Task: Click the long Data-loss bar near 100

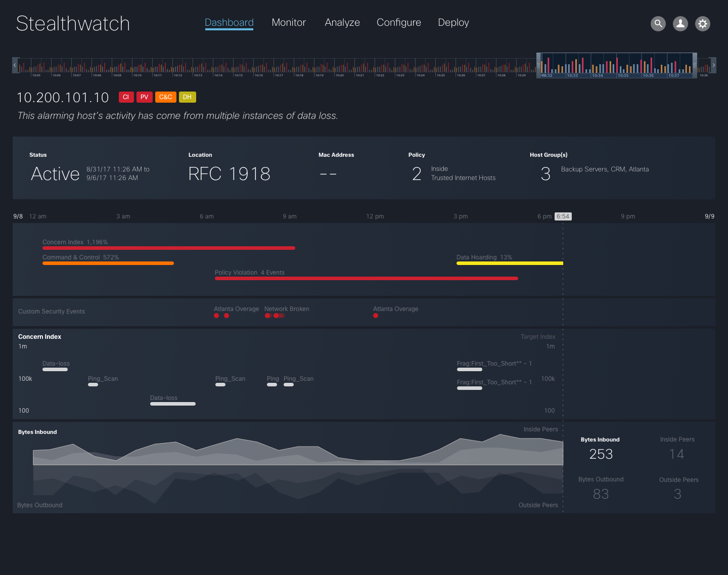Action: tap(173, 404)
